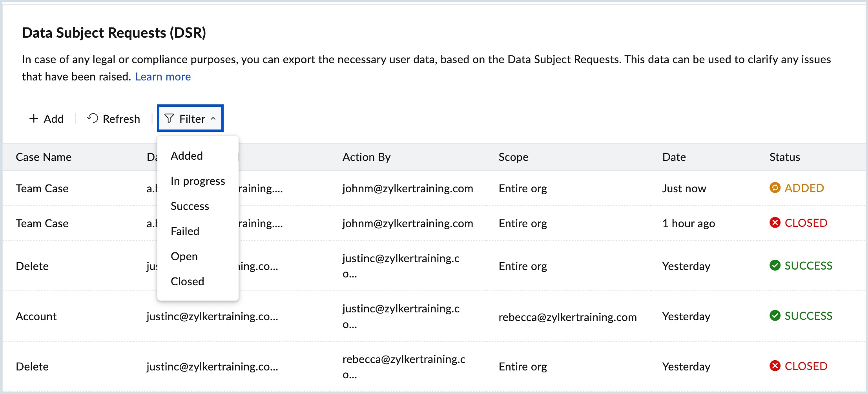Viewport: 868px width, 394px height.
Task: Open the 'Learn more' link
Action: click(x=163, y=77)
